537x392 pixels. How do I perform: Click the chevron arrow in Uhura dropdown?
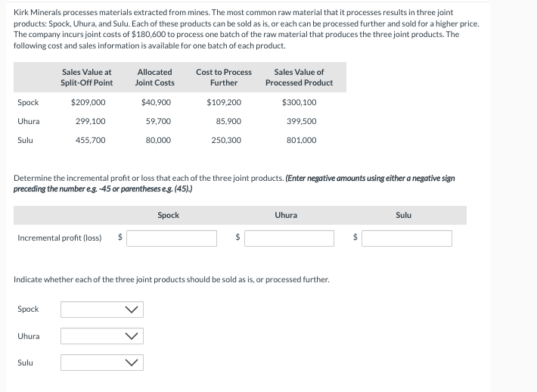pyautogui.click(x=132, y=336)
